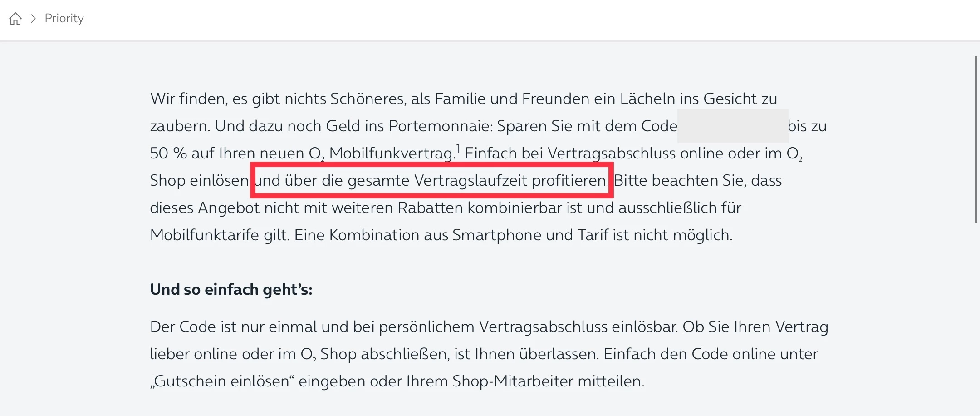980x416 pixels.
Task: Click the breadcrumb chevron separator
Action: [33, 19]
